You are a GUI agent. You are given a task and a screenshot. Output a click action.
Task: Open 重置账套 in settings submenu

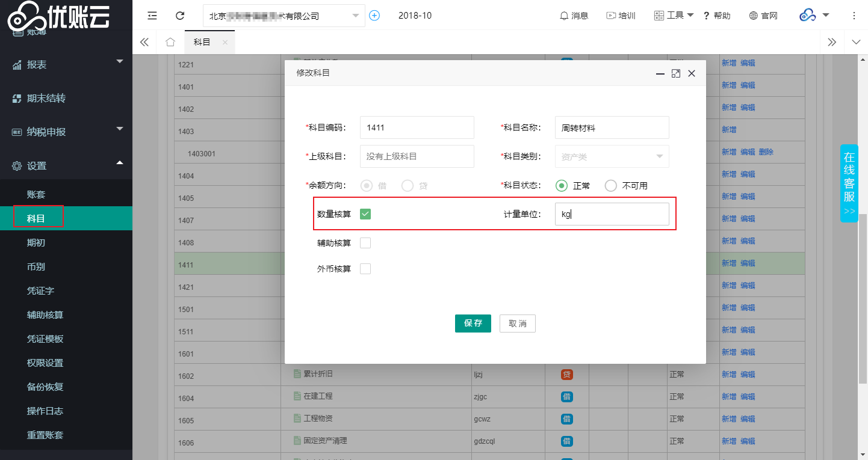[x=66, y=435]
